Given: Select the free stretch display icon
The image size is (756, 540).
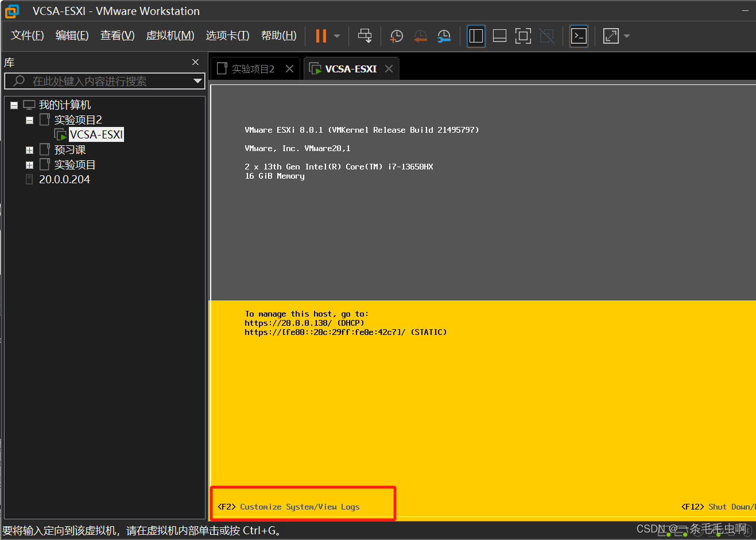Looking at the screenshot, I should [x=610, y=36].
